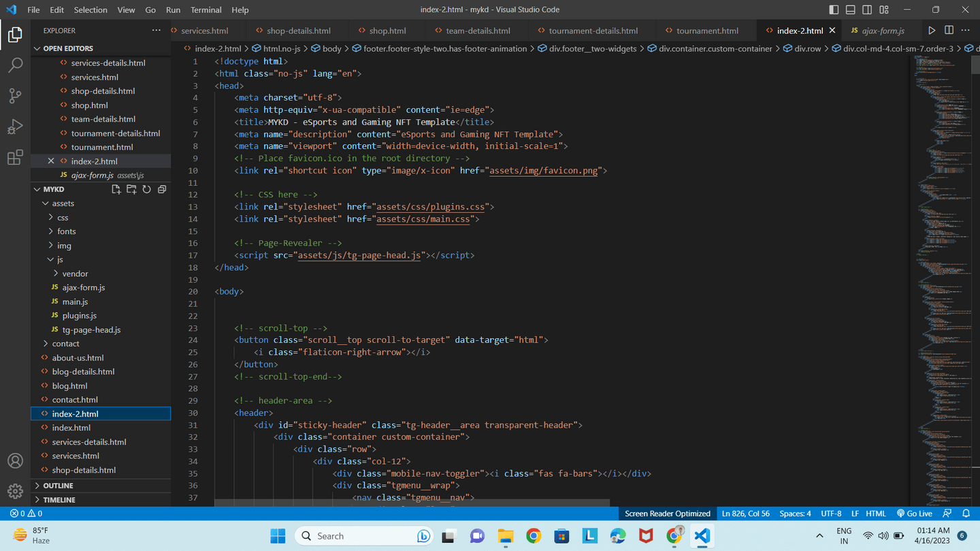Screen dimensions: 980x551
Task: Split the editor to the right
Action: 948,31
